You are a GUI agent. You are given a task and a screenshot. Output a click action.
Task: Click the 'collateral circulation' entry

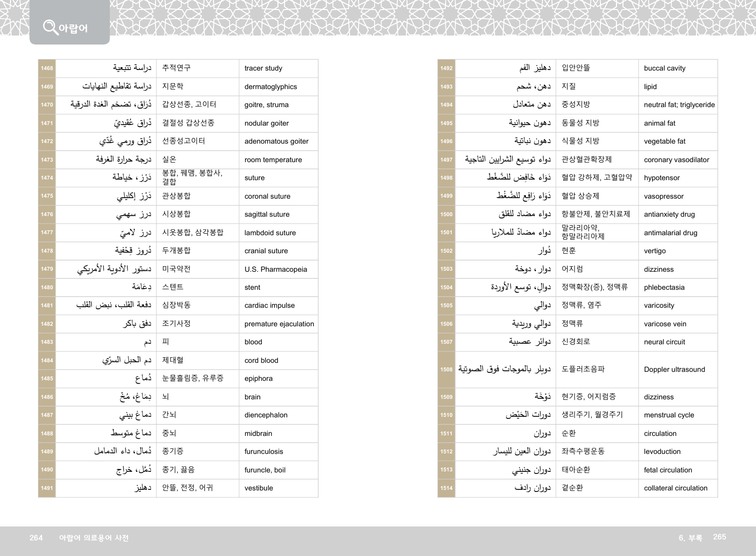point(675,488)
